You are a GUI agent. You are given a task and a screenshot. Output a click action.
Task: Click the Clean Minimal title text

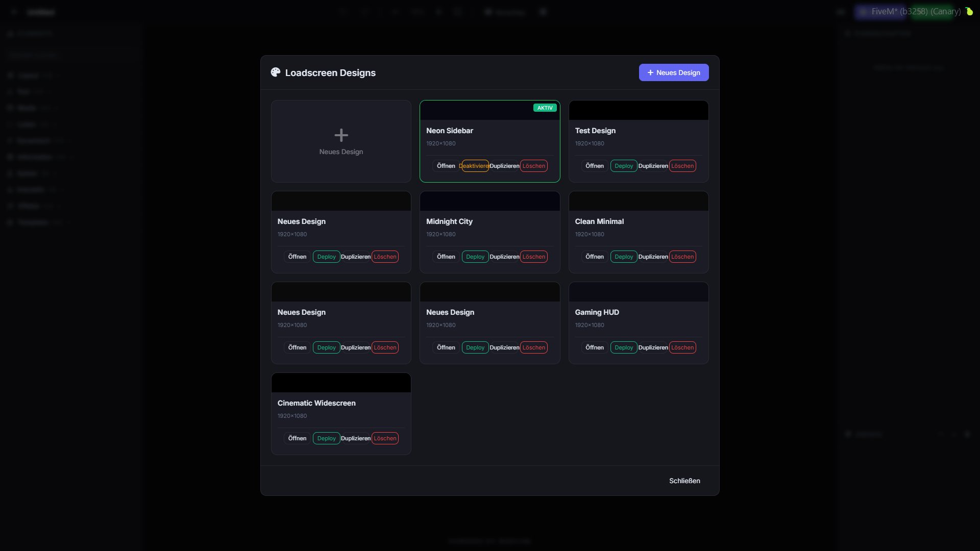(x=599, y=221)
